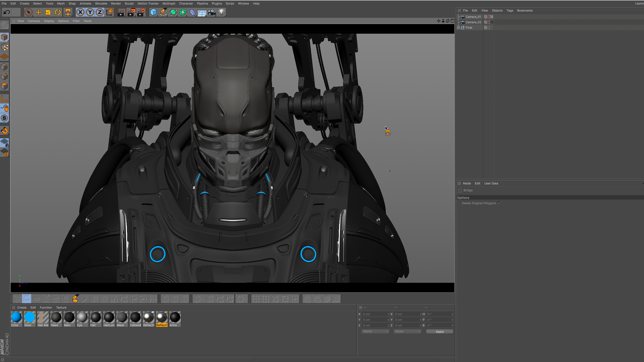Switch to Texture mode
The height and width of the screenshot is (362, 644).
(5, 47)
